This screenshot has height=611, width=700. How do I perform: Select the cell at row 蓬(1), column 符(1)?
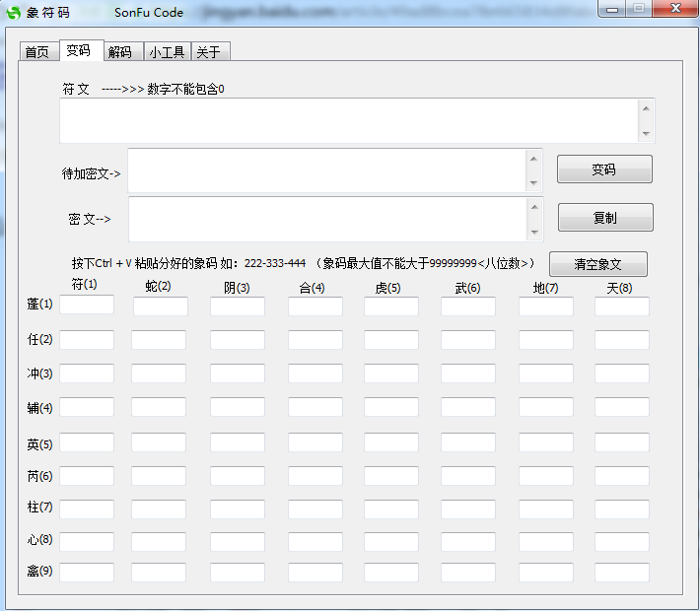coord(87,306)
